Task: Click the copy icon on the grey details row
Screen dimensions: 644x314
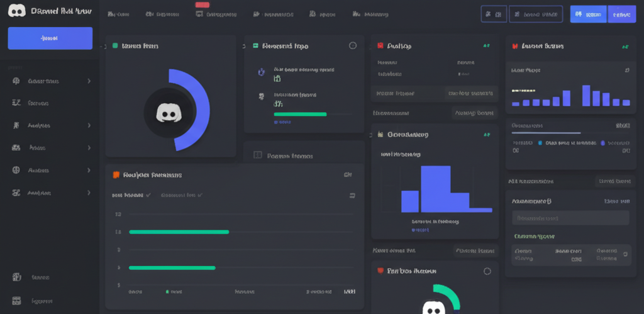Action: pos(625,254)
